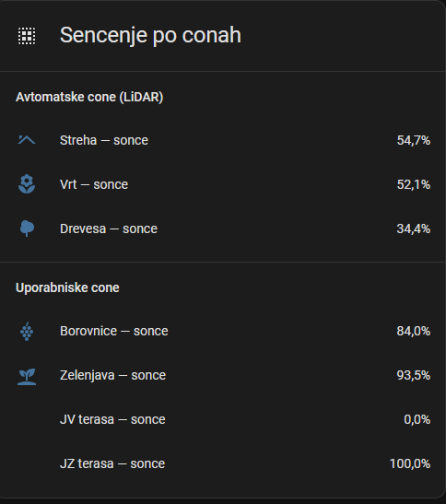
Task: Click the 52,1% value for Vrt
Action: coord(413,185)
